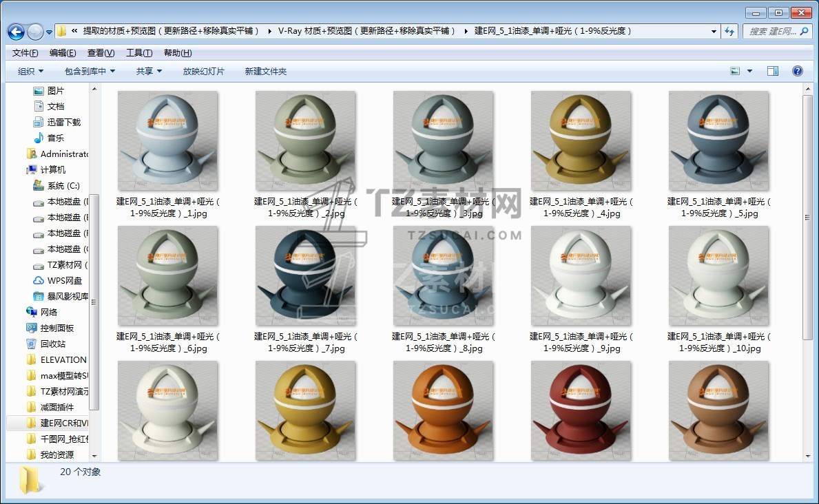Screen dimensions: 819x504
Task: Click the Back navigation arrow button
Action: (x=15, y=32)
